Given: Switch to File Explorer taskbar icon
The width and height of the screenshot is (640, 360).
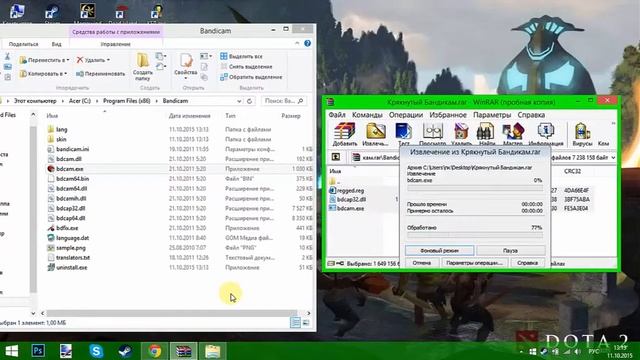Looking at the screenshot, I should click(212, 351).
